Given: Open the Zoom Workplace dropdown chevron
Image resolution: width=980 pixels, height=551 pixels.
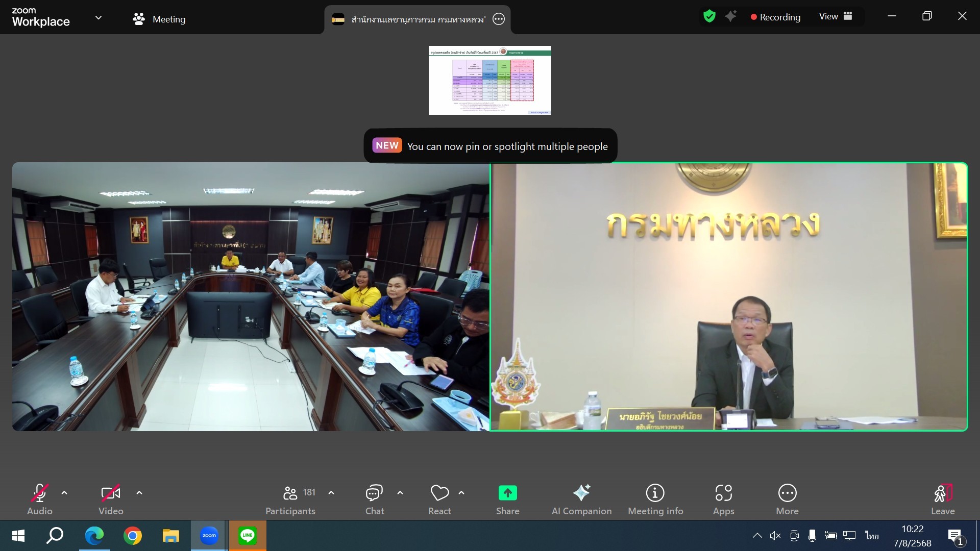Looking at the screenshot, I should point(99,17).
